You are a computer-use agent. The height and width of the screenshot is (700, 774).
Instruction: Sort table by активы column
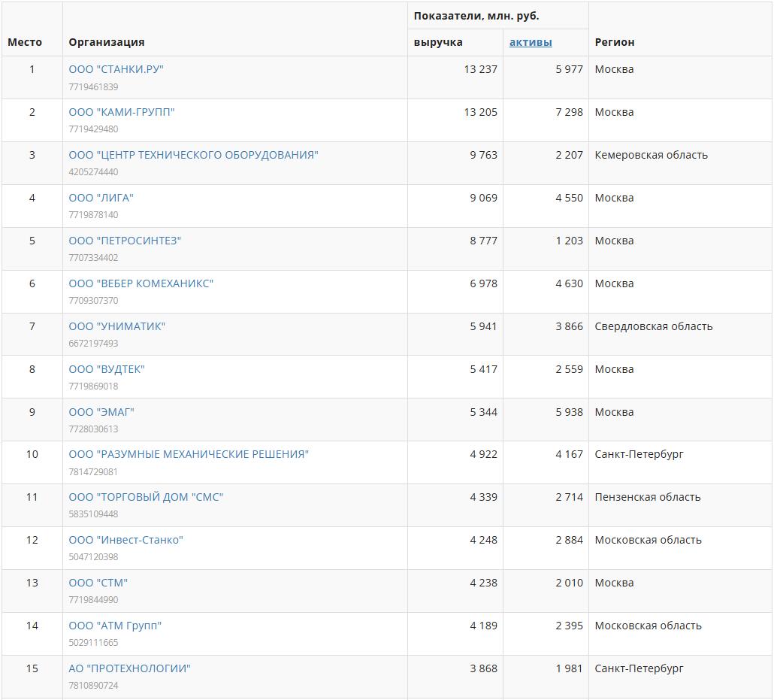tap(530, 42)
